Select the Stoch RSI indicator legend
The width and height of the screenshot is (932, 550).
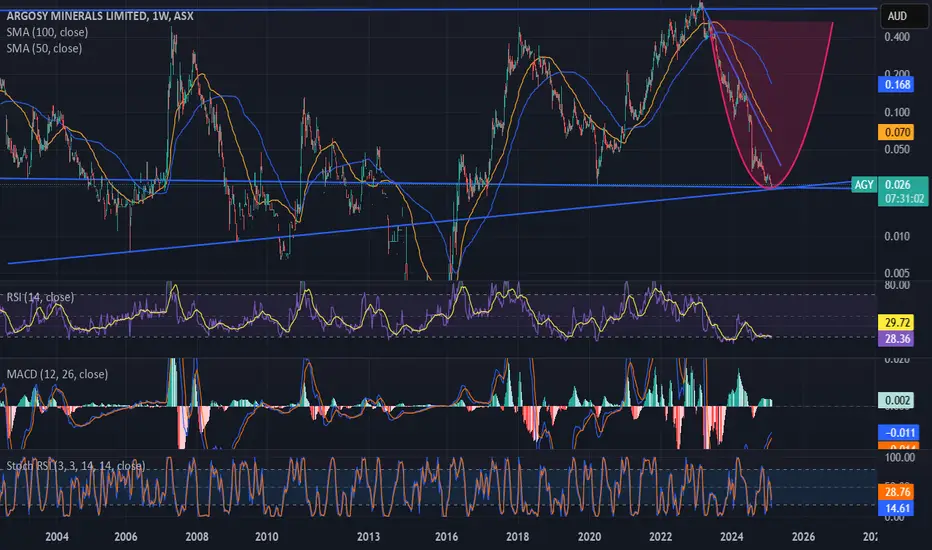click(75, 466)
